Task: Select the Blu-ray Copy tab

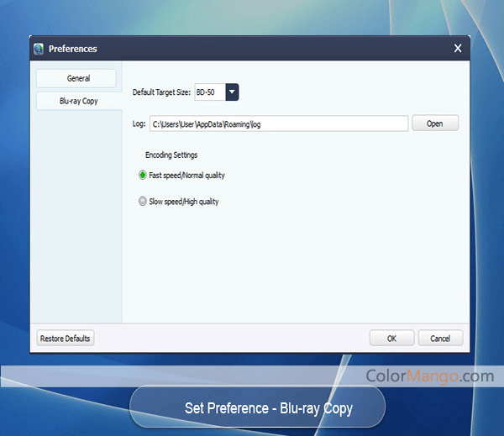Action: (x=76, y=101)
